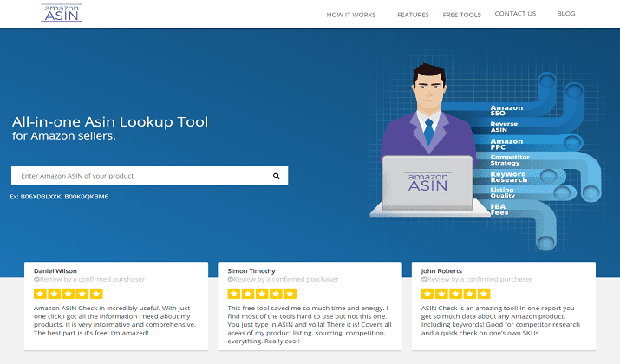Click the example ASIN text B06XD3LXXK

coord(41,197)
